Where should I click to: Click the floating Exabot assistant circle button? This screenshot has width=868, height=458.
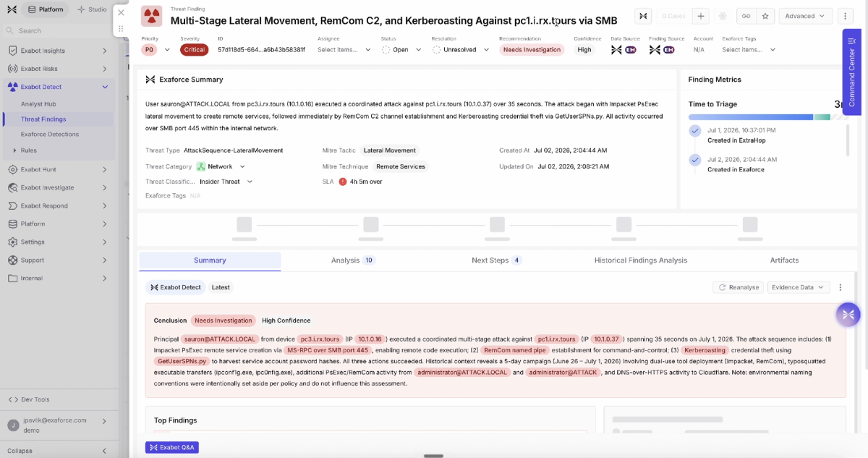tap(848, 314)
